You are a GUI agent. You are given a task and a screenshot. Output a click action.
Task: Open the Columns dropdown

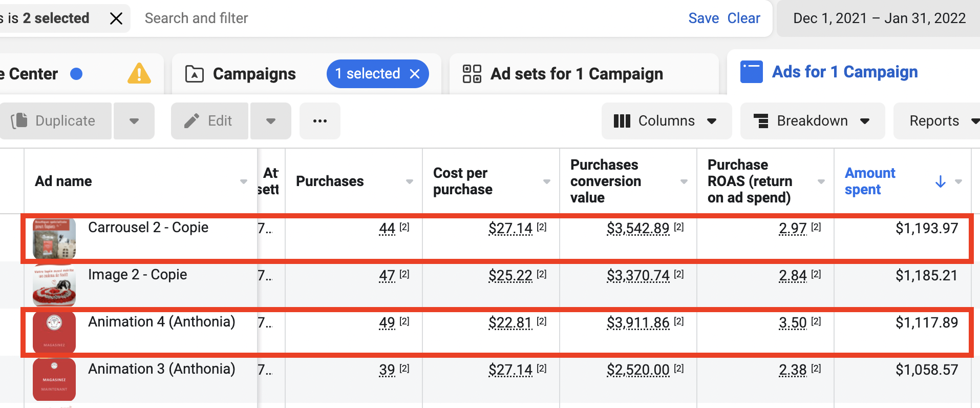tap(666, 121)
